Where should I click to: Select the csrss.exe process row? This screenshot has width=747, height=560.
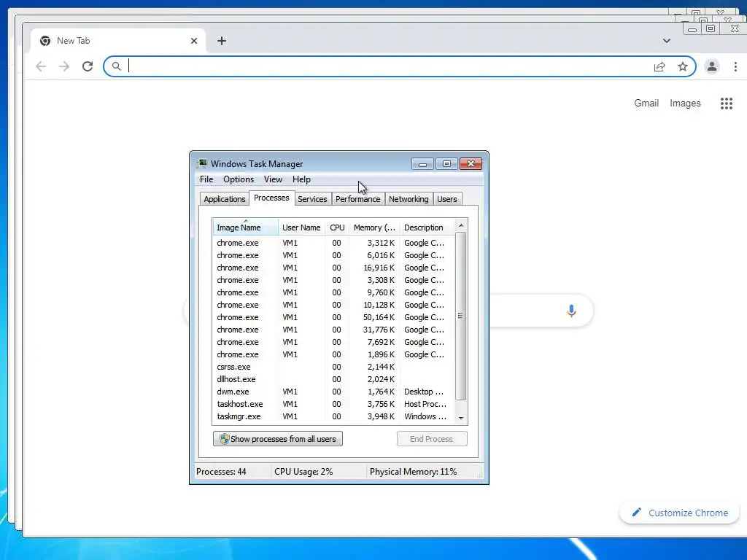point(333,367)
